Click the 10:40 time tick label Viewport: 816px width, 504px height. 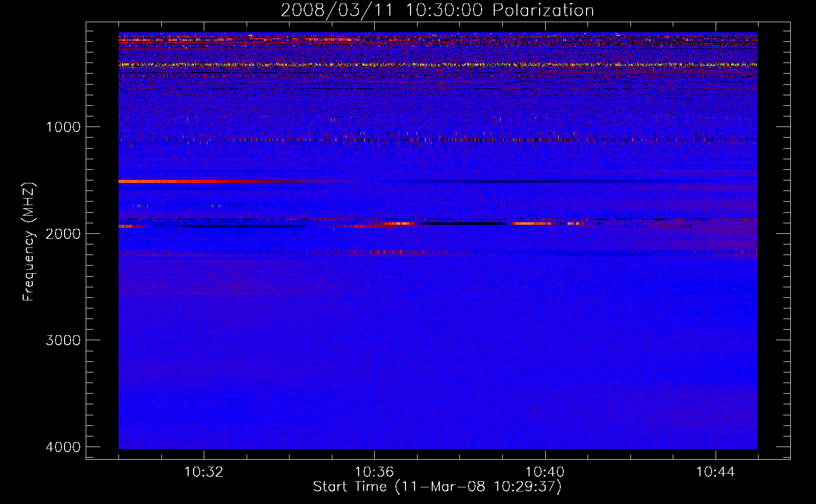click(x=545, y=472)
